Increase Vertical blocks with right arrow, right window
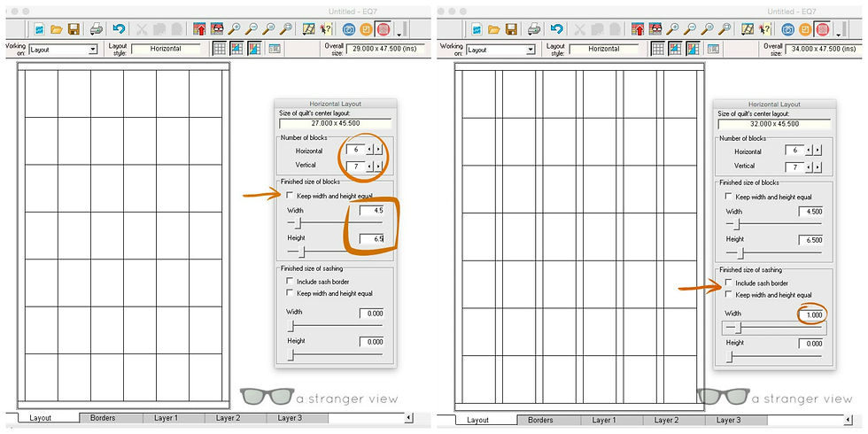This screenshot has height=434, width=868. 818,167
